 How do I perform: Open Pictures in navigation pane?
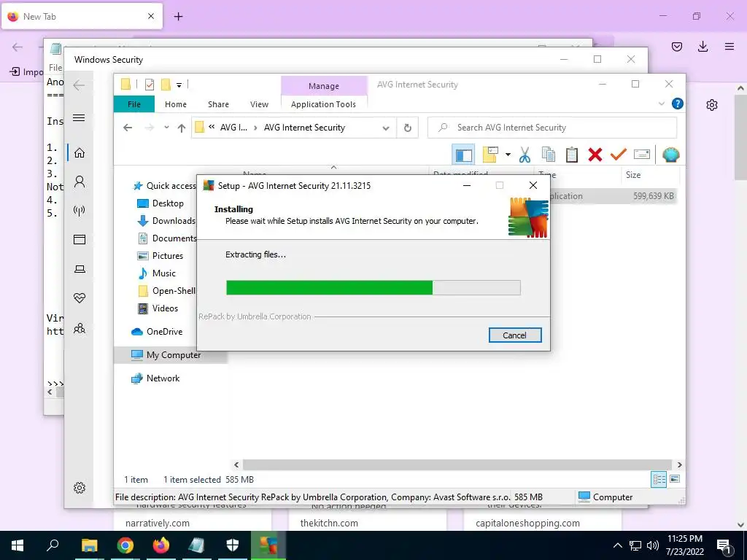point(168,256)
